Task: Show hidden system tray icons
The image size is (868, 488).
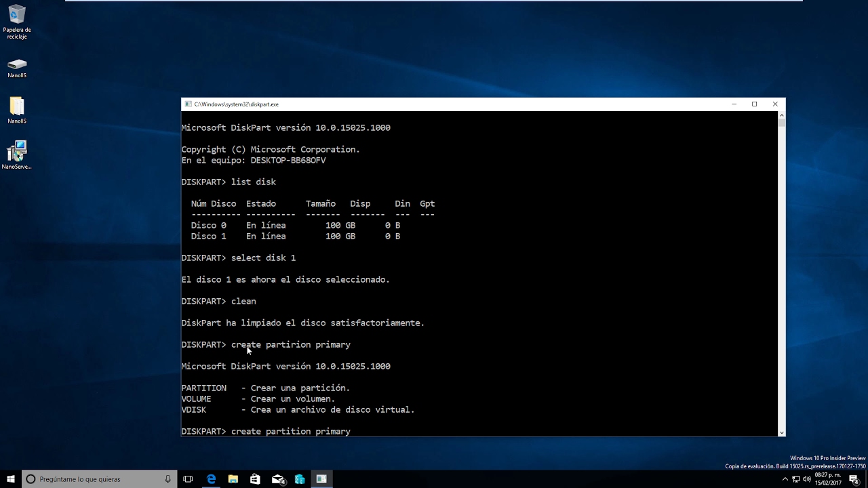Action: 785,479
